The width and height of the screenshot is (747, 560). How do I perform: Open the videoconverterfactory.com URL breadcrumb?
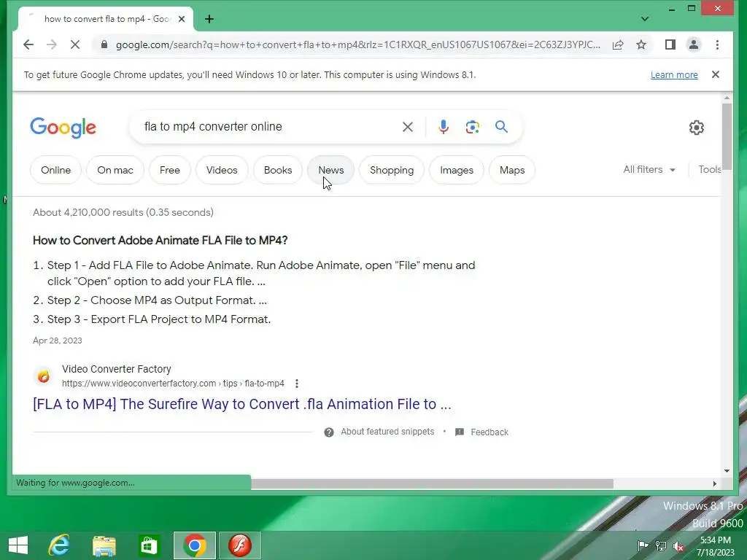[173, 384]
